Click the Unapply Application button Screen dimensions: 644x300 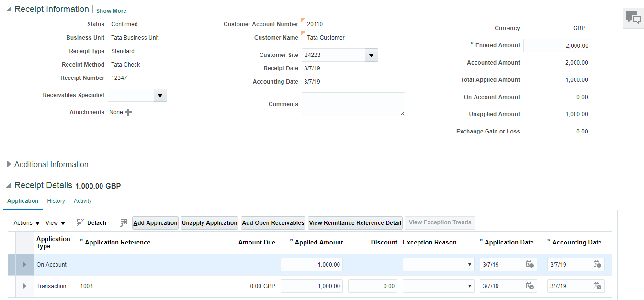click(x=209, y=223)
